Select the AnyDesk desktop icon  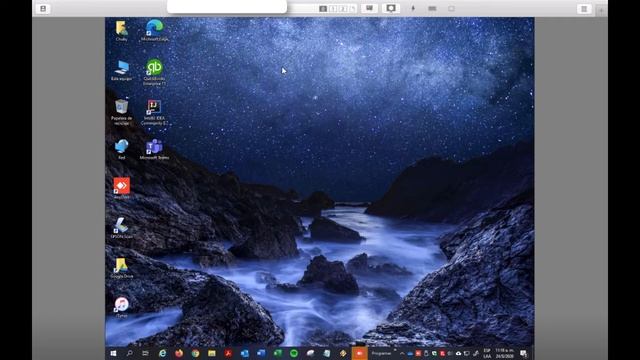(x=122, y=188)
